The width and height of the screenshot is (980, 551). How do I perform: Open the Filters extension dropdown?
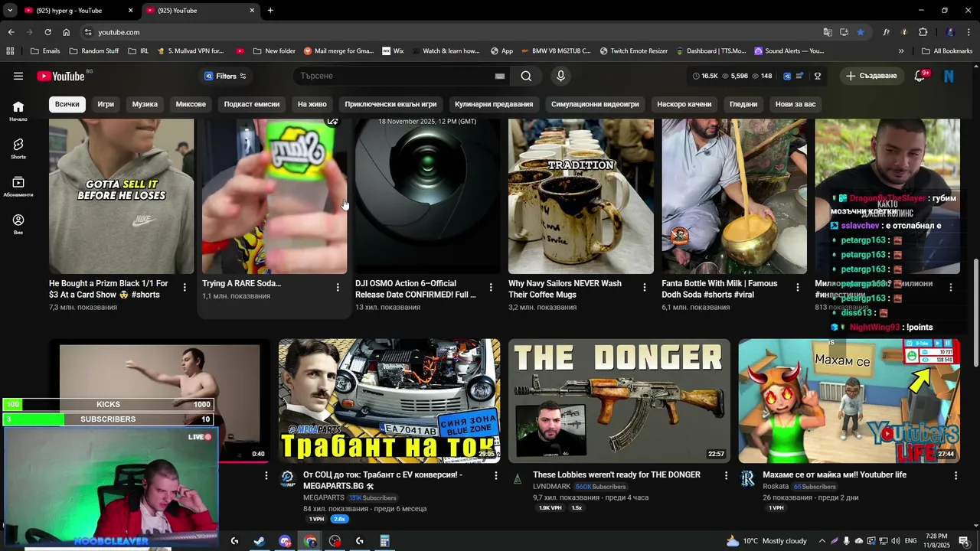pyautogui.click(x=225, y=76)
